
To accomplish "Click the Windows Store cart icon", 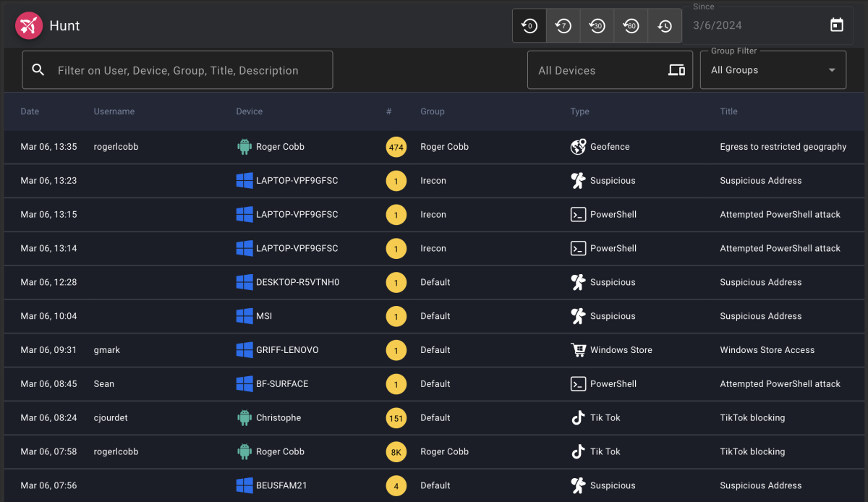I will coord(578,350).
